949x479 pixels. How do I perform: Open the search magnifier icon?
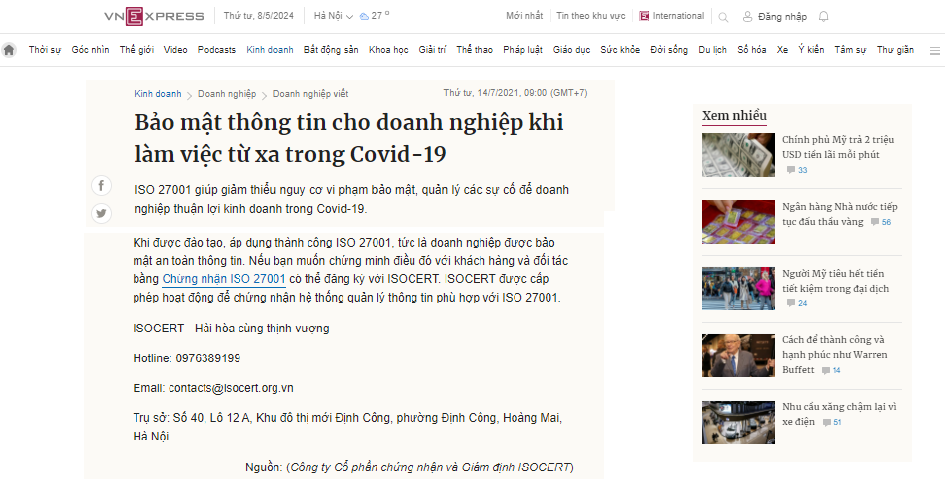pos(723,17)
